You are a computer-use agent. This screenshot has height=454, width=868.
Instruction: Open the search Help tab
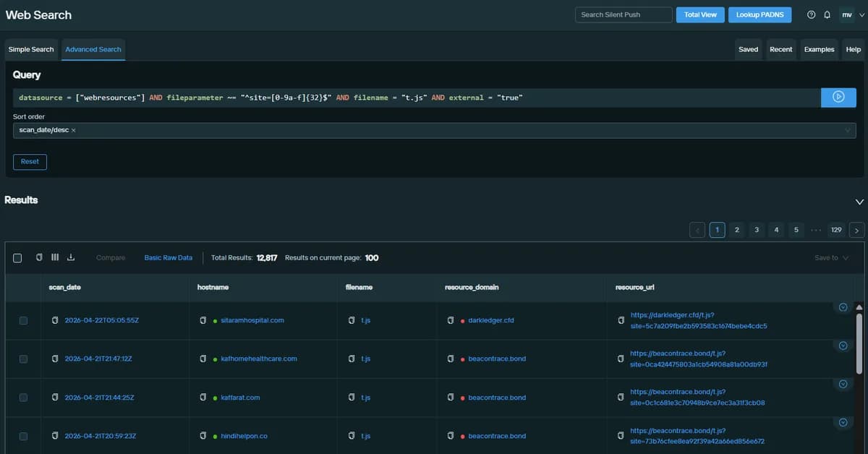point(854,49)
